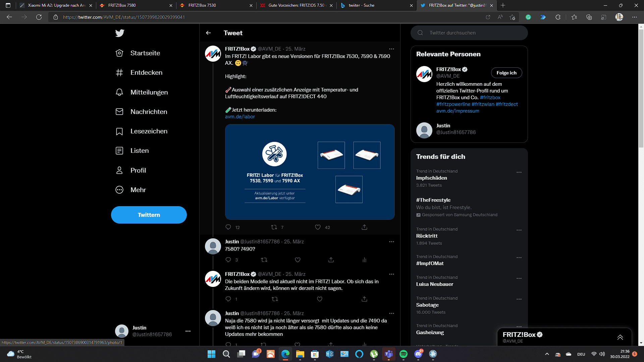Open more options for Impfschäden trend
Screen dimensions: 644x362
(x=519, y=172)
